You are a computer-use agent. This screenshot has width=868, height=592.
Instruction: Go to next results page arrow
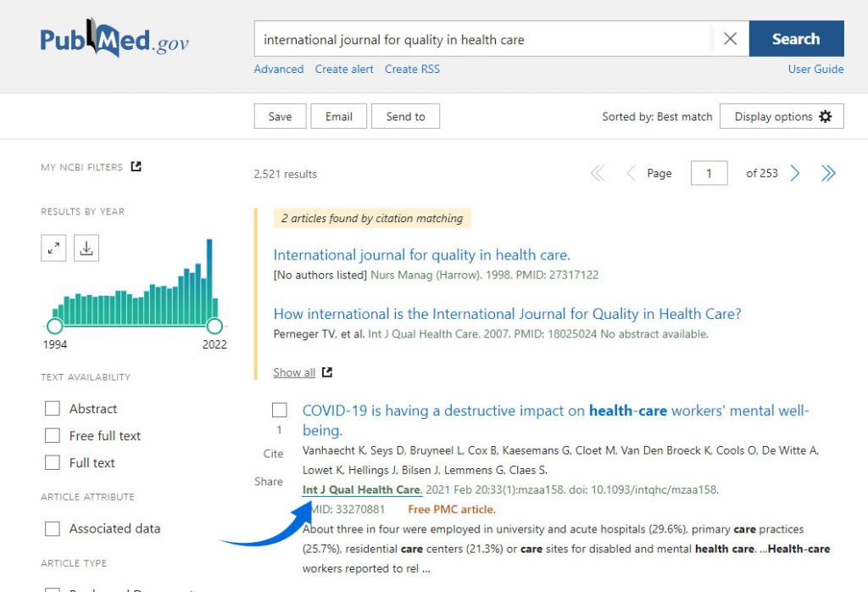(x=794, y=173)
